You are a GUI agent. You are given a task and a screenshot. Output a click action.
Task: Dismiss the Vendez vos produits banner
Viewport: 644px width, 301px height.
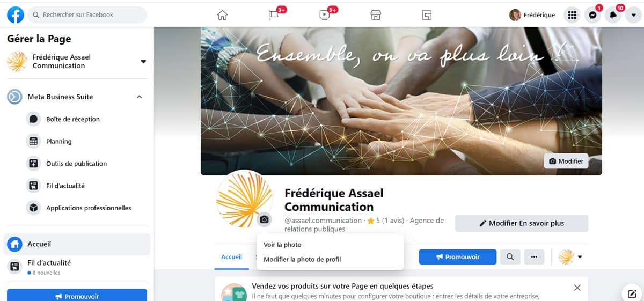(x=577, y=288)
